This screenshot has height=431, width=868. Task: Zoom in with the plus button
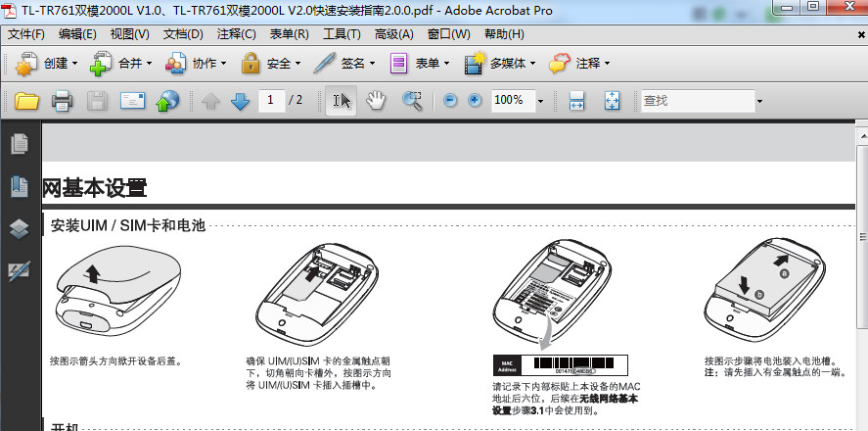coord(475,101)
